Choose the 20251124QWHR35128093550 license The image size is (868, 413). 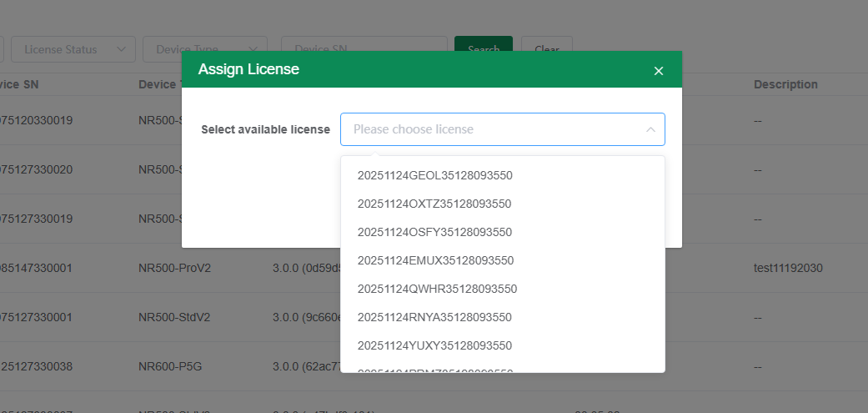pos(437,289)
